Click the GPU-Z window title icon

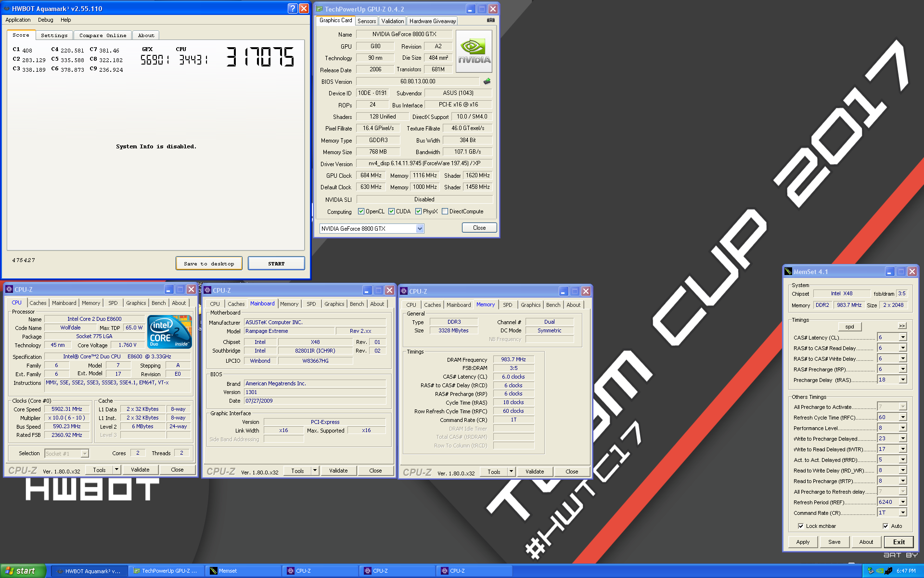coord(319,9)
